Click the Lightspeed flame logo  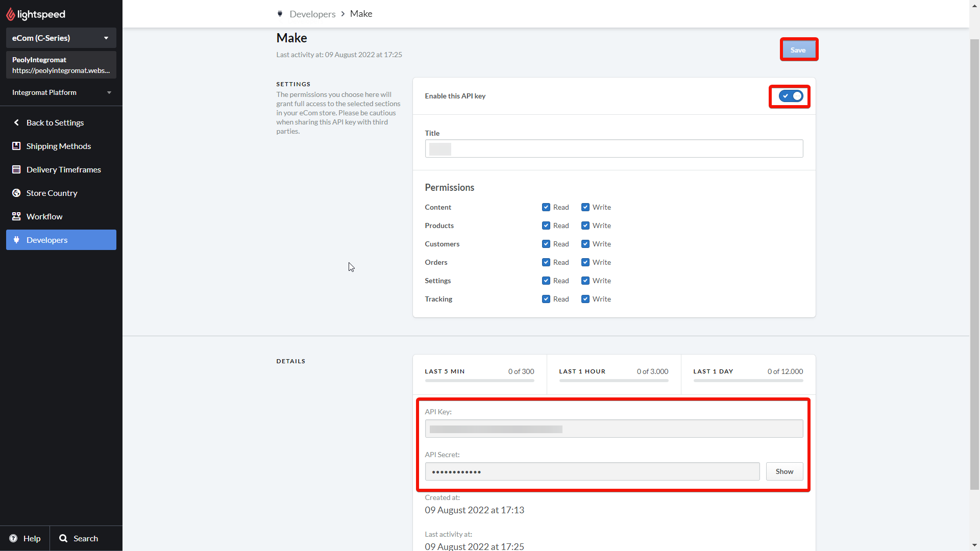tap(10, 14)
